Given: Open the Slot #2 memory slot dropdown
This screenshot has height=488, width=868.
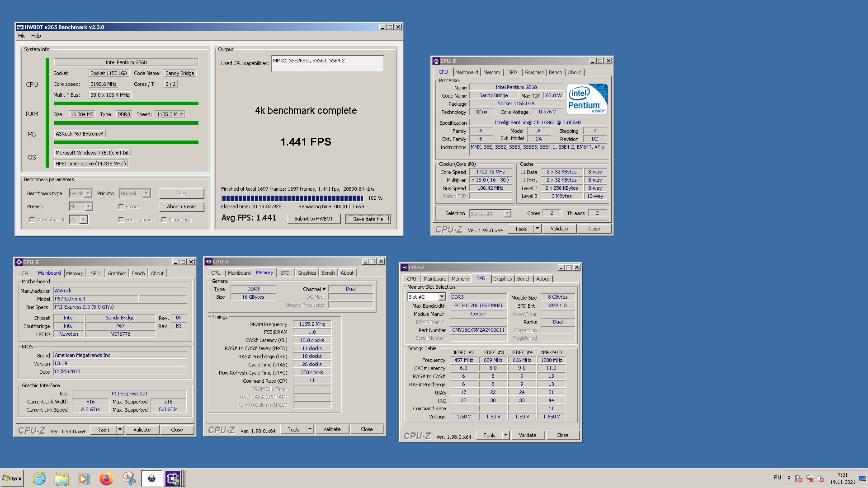Looking at the screenshot, I should tap(442, 297).
